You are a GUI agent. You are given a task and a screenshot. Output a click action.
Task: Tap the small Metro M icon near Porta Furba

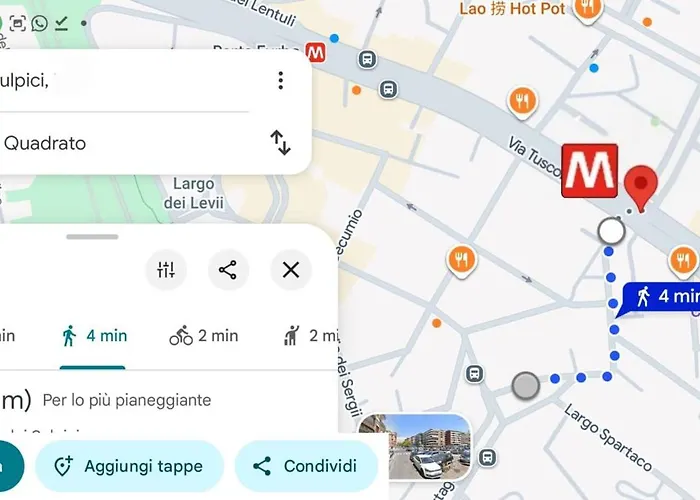pos(316,53)
